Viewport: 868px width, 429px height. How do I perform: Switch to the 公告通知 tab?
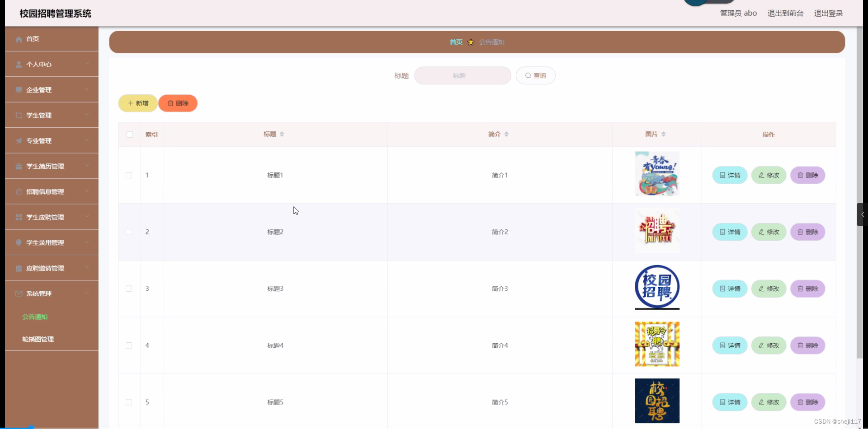(x=491, y=42)
